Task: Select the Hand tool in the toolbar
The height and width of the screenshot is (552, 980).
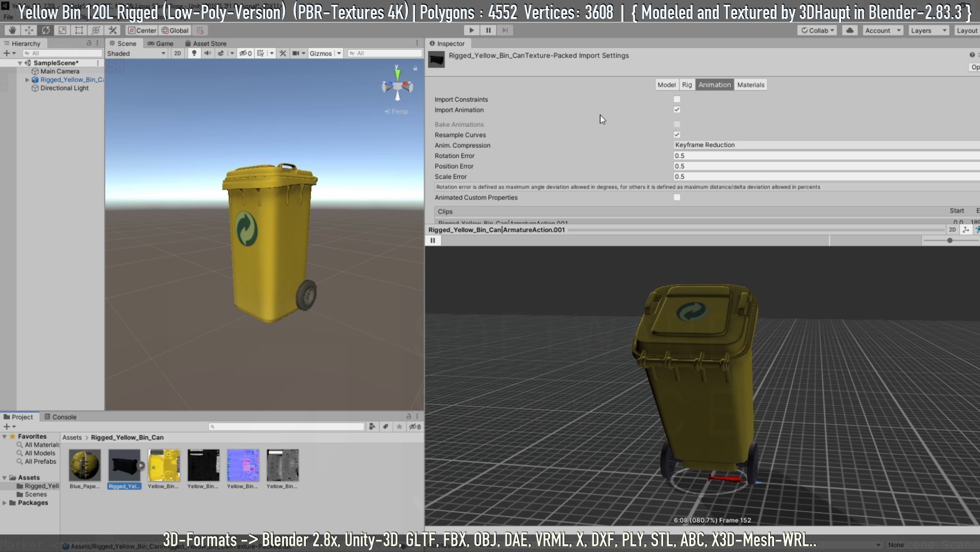Action: coord(12,30)
